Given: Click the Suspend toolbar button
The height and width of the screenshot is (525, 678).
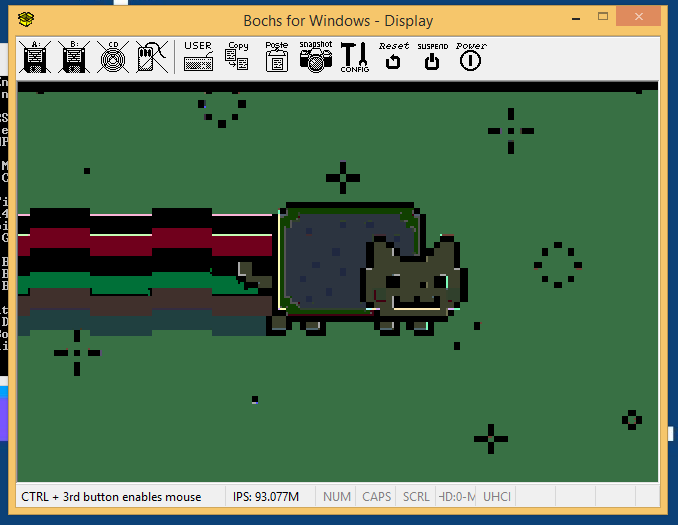Looking at the screenshot, I should [432, 57].
